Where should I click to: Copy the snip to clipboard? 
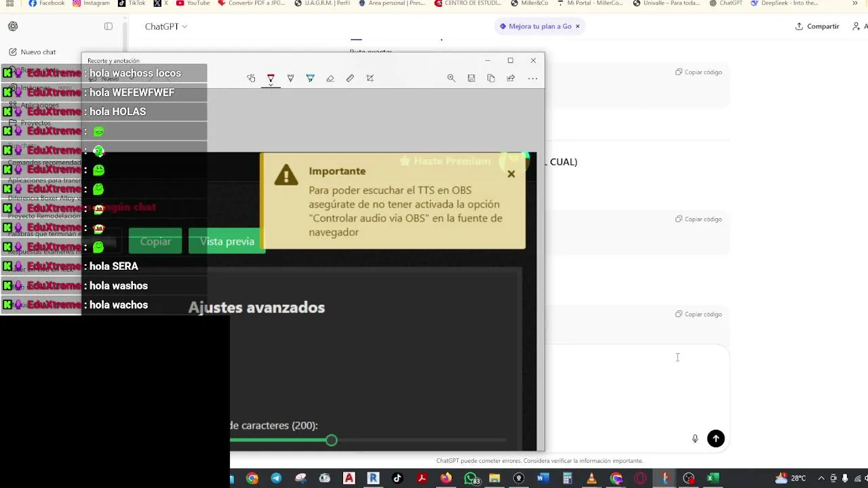tap(491, 79)
